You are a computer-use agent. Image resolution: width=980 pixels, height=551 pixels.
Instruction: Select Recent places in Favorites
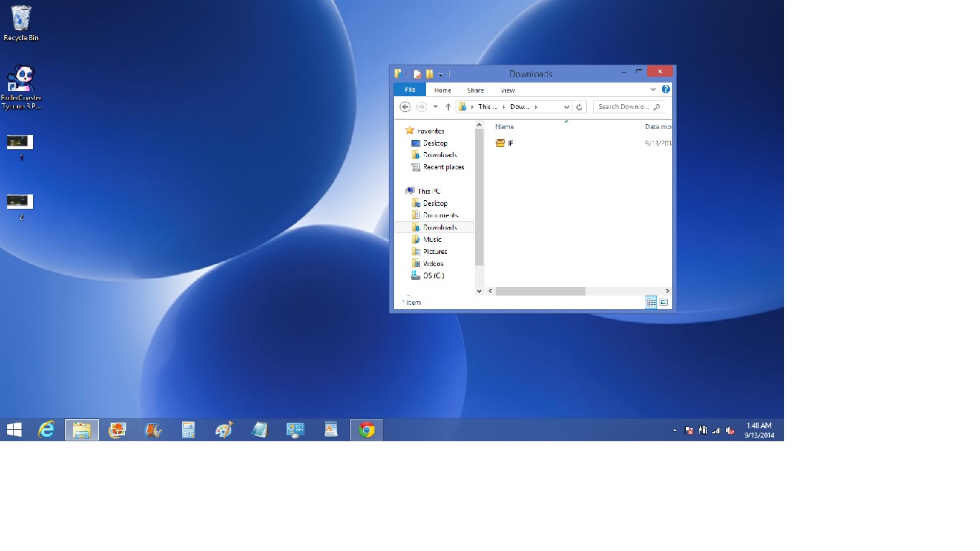[x=443, y=167]
